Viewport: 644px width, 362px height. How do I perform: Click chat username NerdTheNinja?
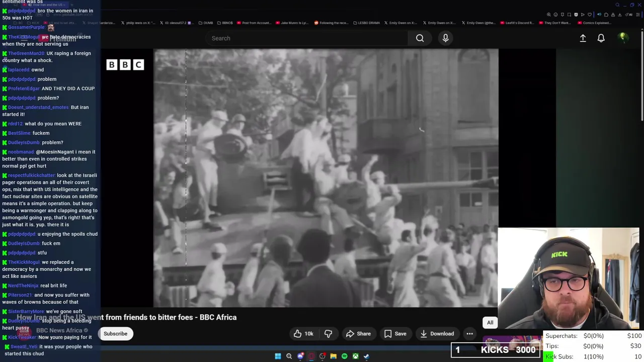(x=23, y=286)
